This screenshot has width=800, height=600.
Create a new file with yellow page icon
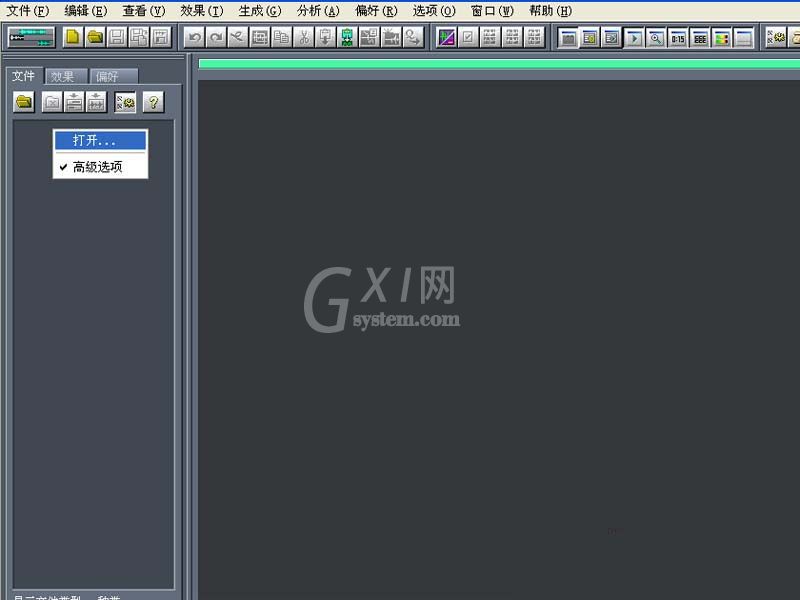click(73, 37)
